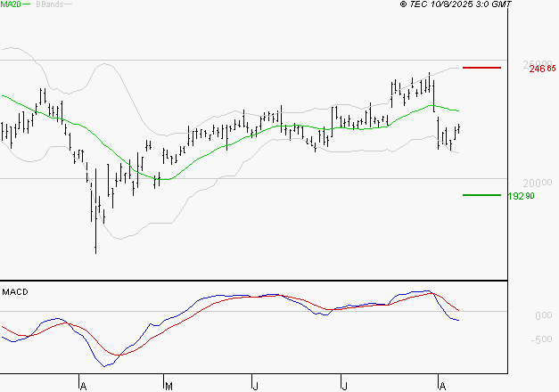Image resolution: width=559 pixels, height=392 pixels.
Task: Click the gray BBands legend line sample
Action: point(68,4)
